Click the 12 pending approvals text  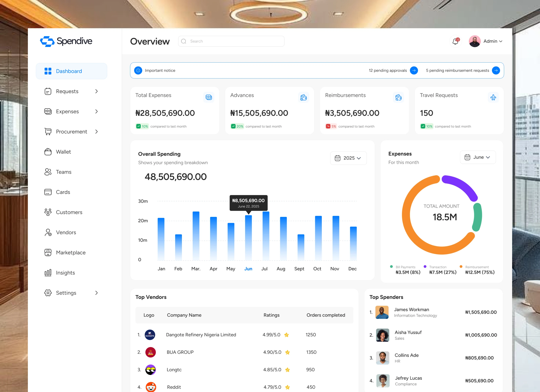coord(388,70)
